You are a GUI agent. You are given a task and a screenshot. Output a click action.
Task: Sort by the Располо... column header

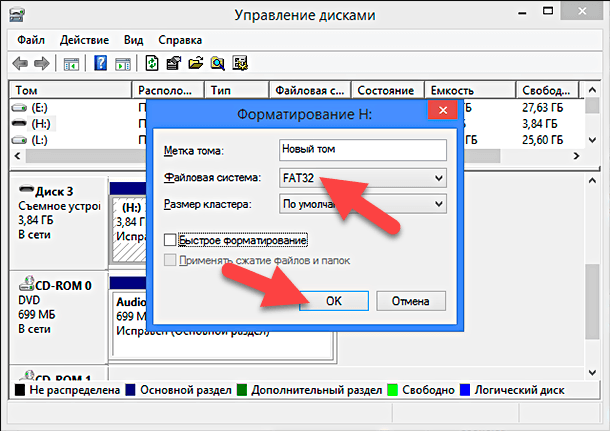pos(168,90)
